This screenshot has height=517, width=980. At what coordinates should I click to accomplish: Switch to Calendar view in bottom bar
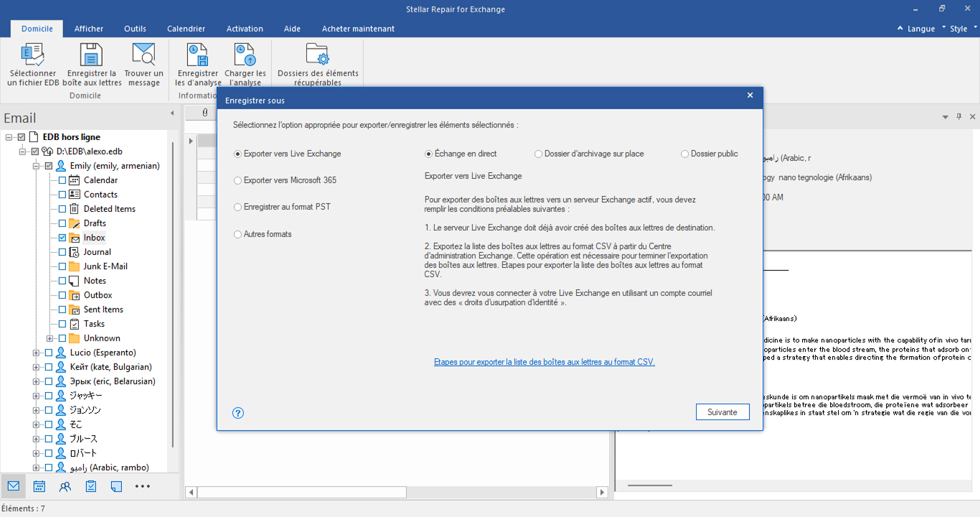(x=39, y=486)
